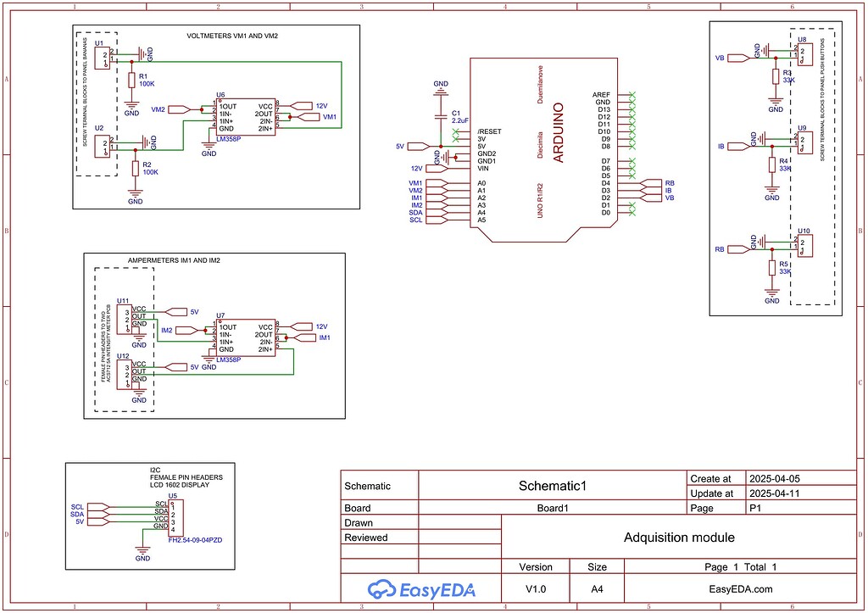Click the page value 'P1'
The width and height of the screenshot is (868, 613).
(x=755, y=509)
